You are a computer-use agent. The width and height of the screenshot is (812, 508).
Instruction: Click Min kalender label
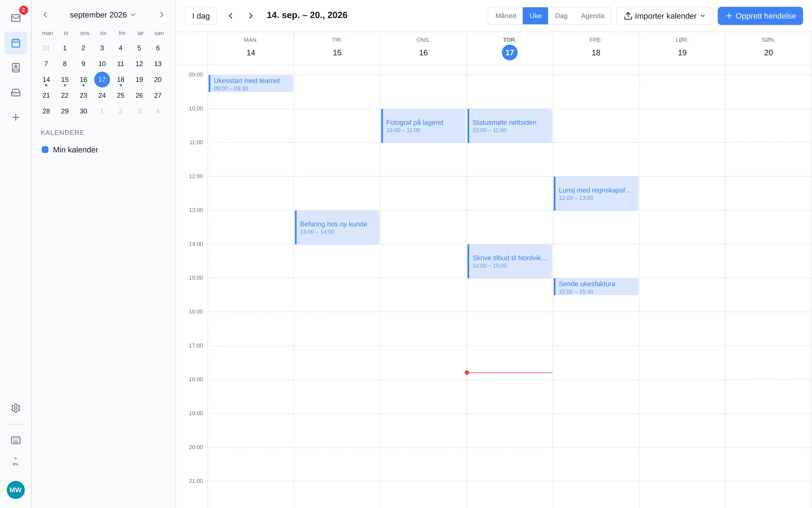pos(76,150)
